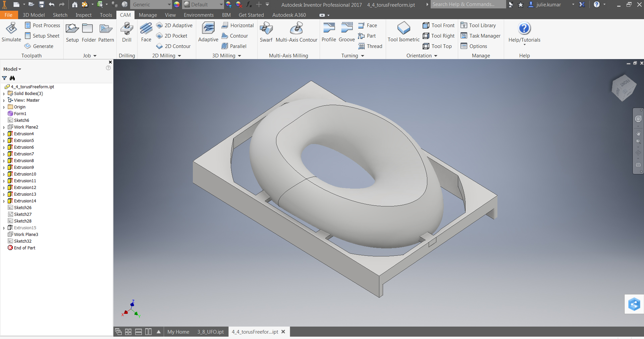The width and height of the screenshot is (644, 339).
Task: Select the 2D Milling Face operation
Action: click(x=146, y=32)
